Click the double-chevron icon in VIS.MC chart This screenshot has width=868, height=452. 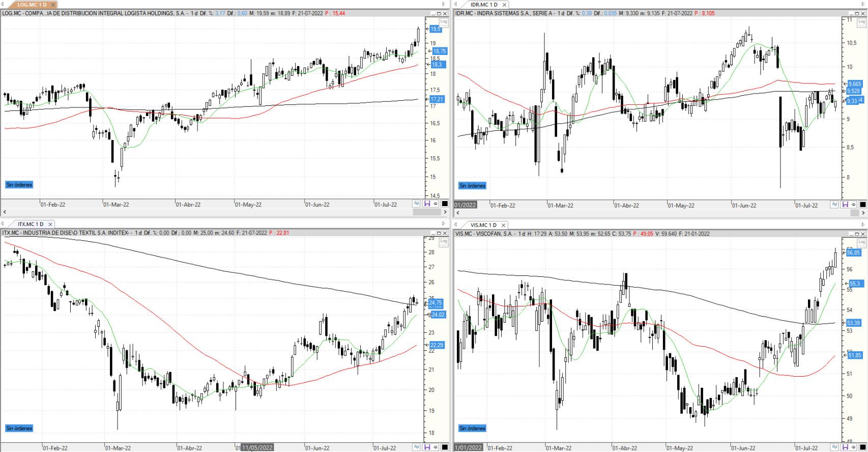click(x=835, y=447)
